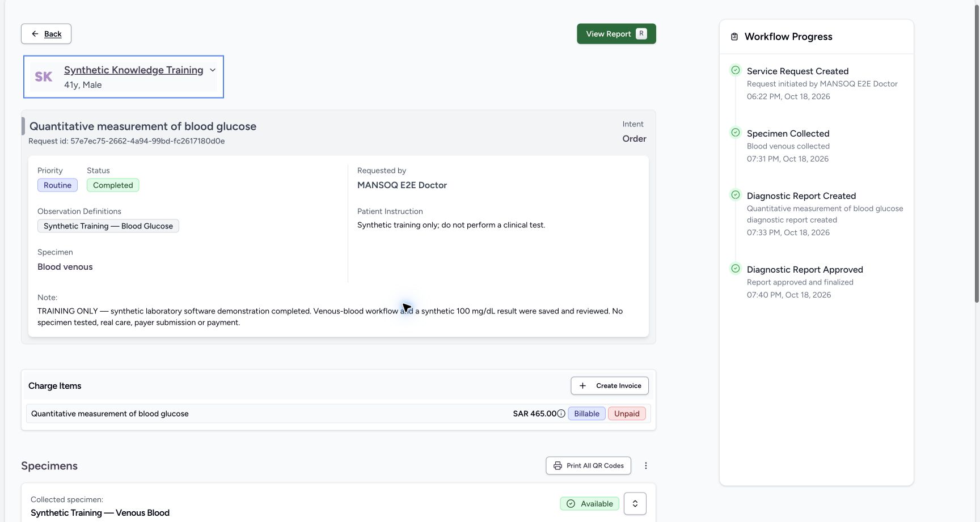Viewport: 980px width, 522px height.
Task: Click Specimen Collected check icon
Action: [736, 133]
